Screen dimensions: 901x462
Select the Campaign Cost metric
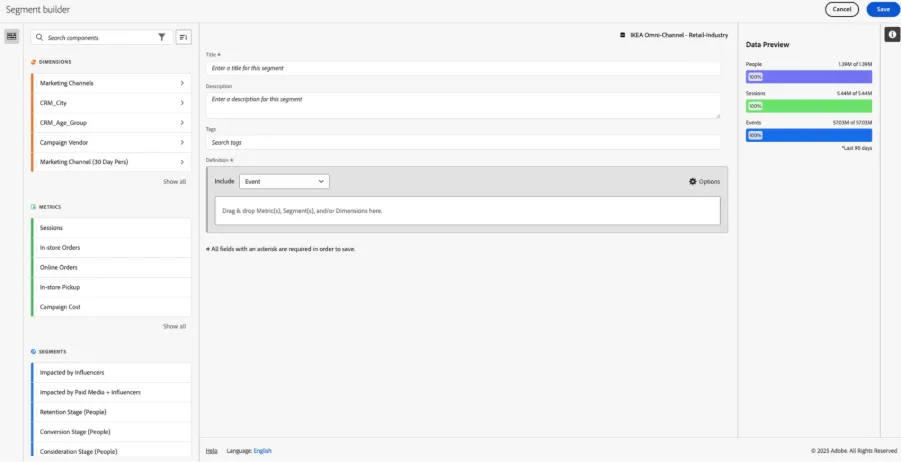point(111,307)
